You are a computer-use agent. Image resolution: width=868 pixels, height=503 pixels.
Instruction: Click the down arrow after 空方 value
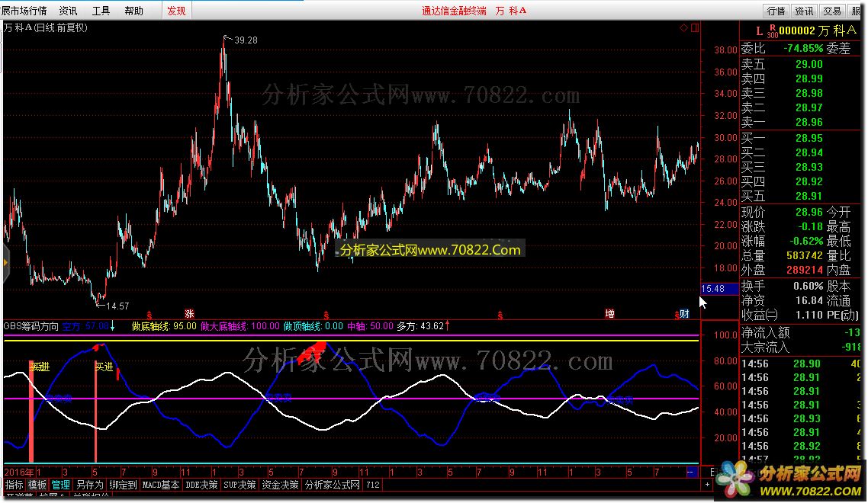point(112,326)
